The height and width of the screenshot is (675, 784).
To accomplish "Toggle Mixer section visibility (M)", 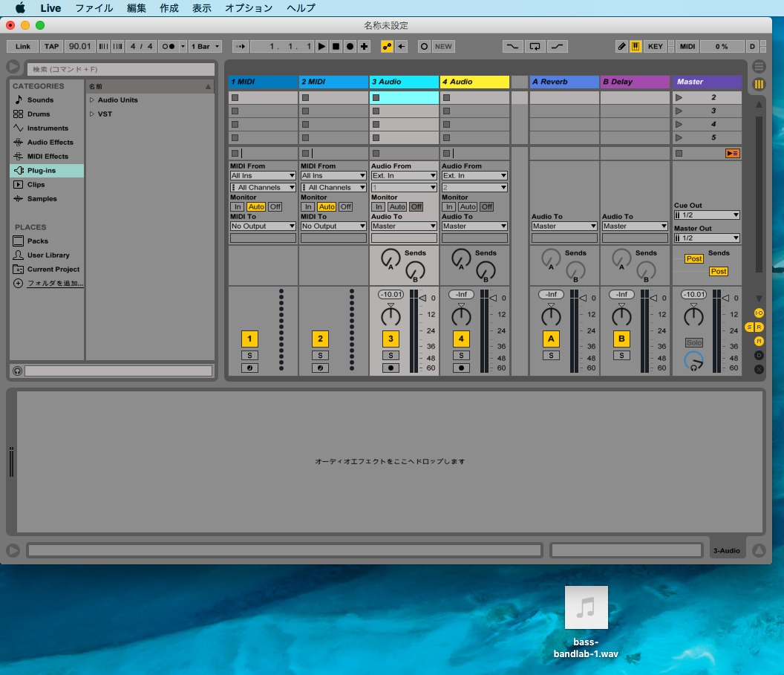I will coord(759,341).
